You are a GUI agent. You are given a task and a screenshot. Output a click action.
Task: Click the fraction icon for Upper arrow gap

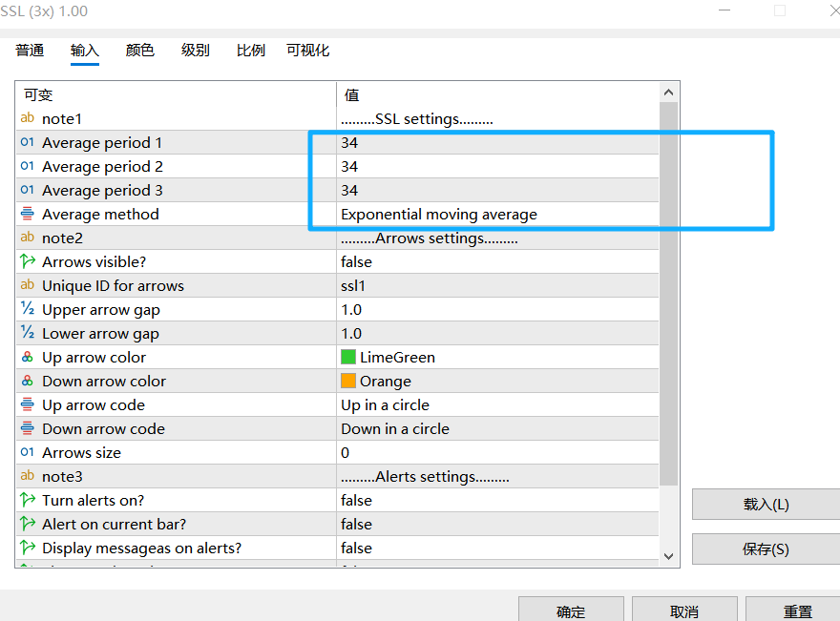coord(28,309)
